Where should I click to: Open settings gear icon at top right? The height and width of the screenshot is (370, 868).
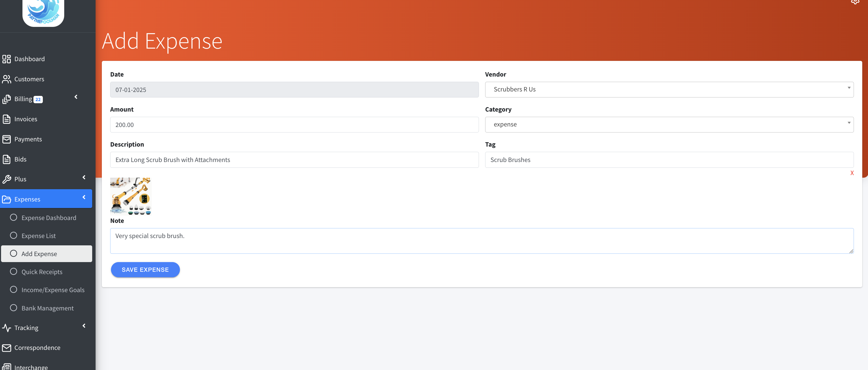tap(855, 2)
